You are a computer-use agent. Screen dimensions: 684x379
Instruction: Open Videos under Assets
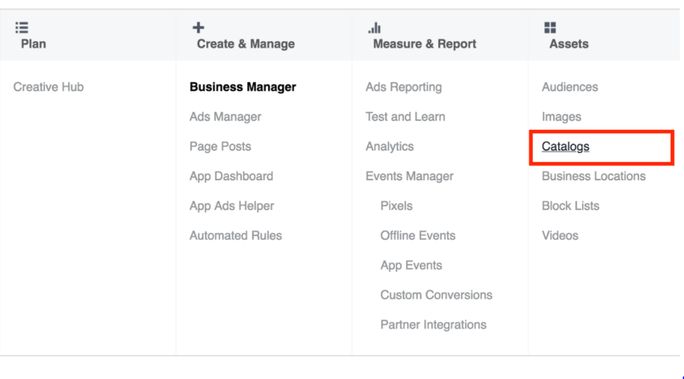pyautogui.click(x=560, y=236)
